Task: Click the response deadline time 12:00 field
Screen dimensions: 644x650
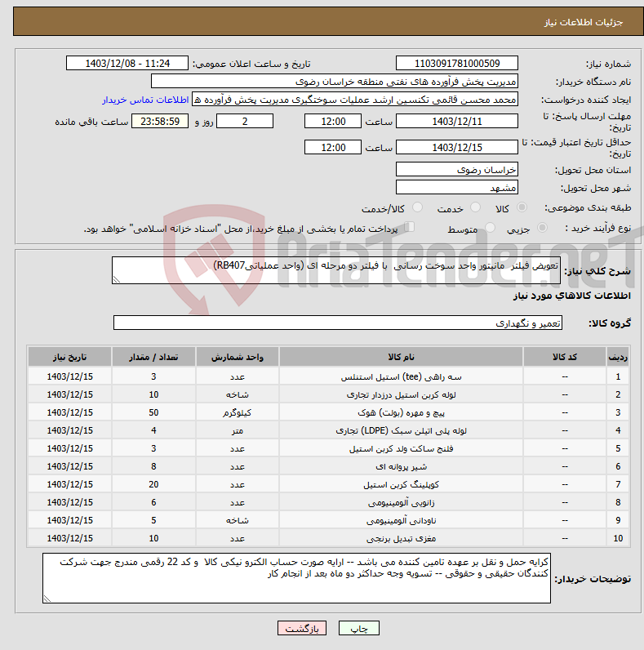Action: click(333, 121)
